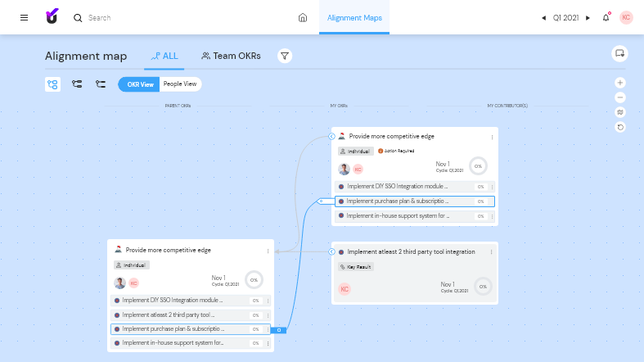Select the Alignment Maps tab

tap(354, 17)
